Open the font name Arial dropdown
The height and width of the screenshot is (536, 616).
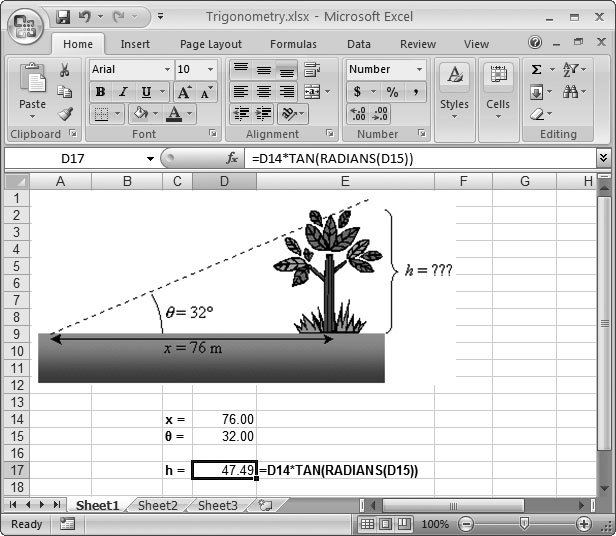(x=165, y=70)
